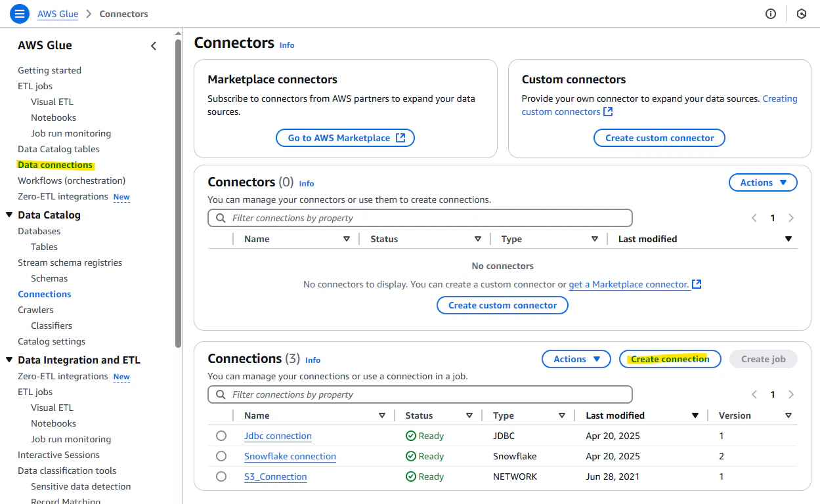Collapse Data Integration and ETL section
820x504 pixels.
pos(9,360)
